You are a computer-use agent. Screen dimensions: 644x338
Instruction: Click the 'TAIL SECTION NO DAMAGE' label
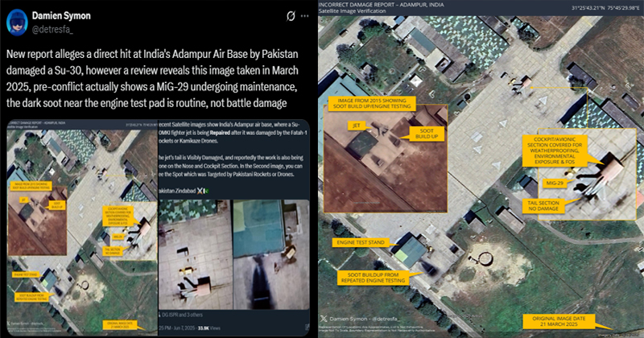pyautogui.click(x=543, y=206)
